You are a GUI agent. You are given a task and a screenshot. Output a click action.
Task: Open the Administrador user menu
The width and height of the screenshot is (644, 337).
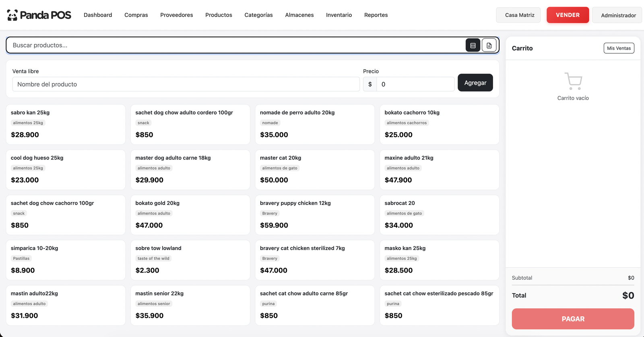(618, 15)
